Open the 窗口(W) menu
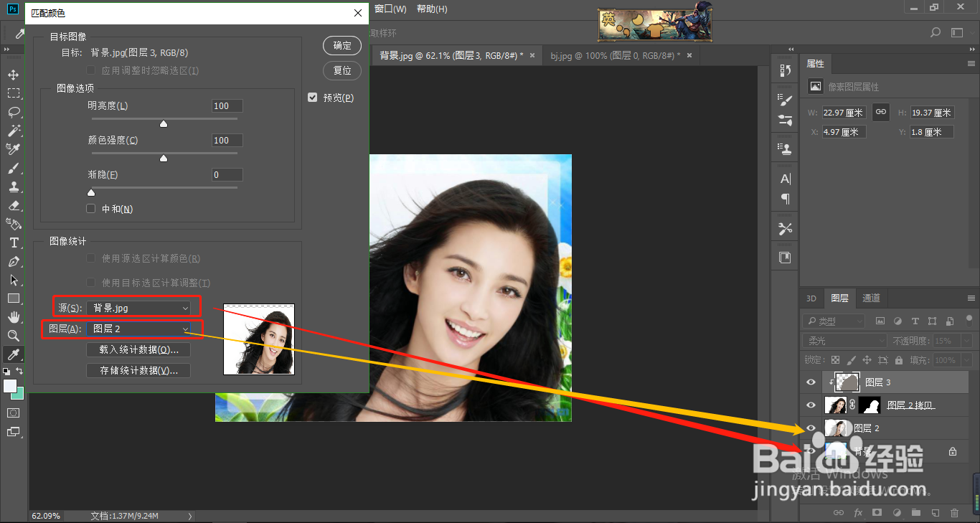The height and width of the screenshot is (523, 980). (390, 9)
